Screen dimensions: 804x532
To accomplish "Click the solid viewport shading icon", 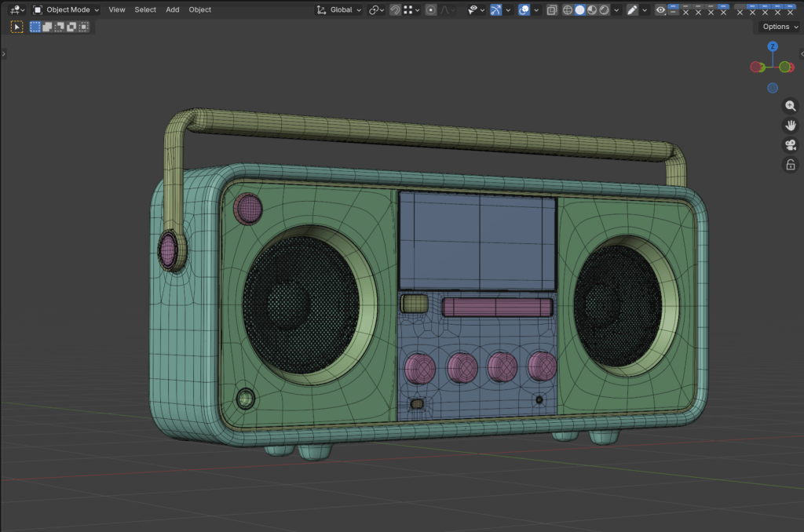I will click(579, 10).
